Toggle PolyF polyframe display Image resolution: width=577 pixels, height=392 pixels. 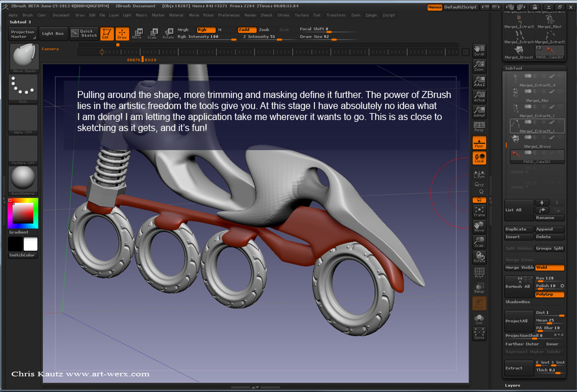479,273
